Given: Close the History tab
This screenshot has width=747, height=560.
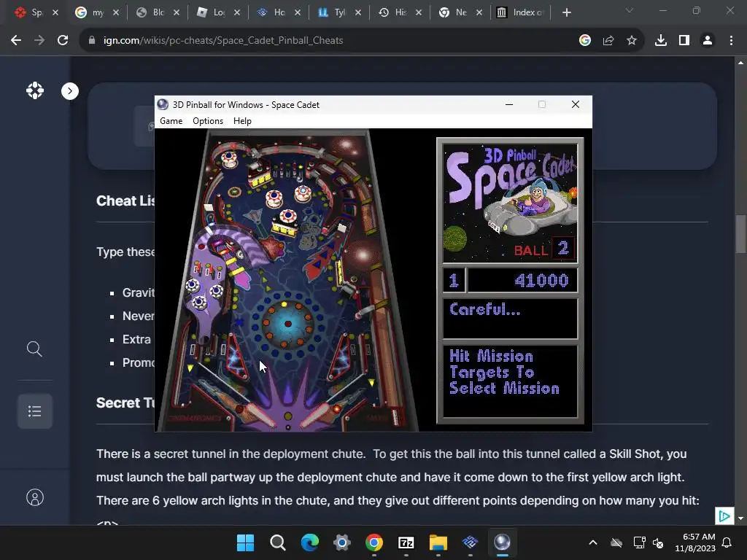Looking at the screenshot, I should click(x=418, y=12).
